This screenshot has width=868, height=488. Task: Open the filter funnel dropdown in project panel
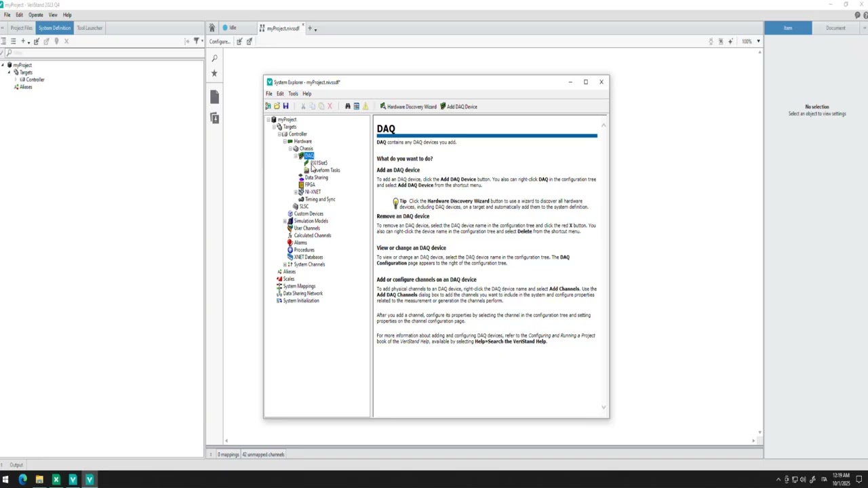click(x=197, y=41)
